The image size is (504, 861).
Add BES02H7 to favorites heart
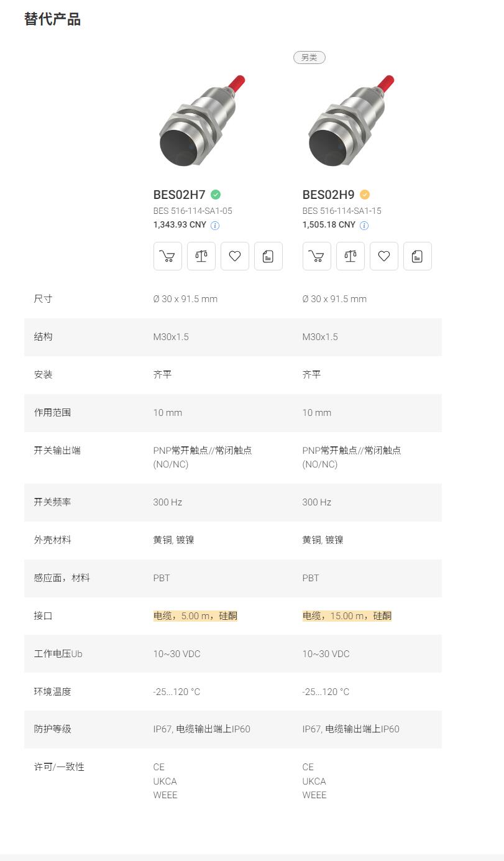click(x=235, y=256)
